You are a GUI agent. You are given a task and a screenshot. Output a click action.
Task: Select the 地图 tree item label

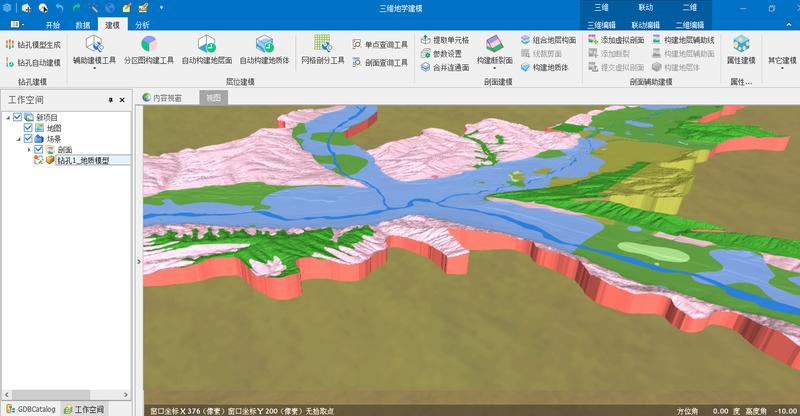pyautogui.click(x=54, y=128)
